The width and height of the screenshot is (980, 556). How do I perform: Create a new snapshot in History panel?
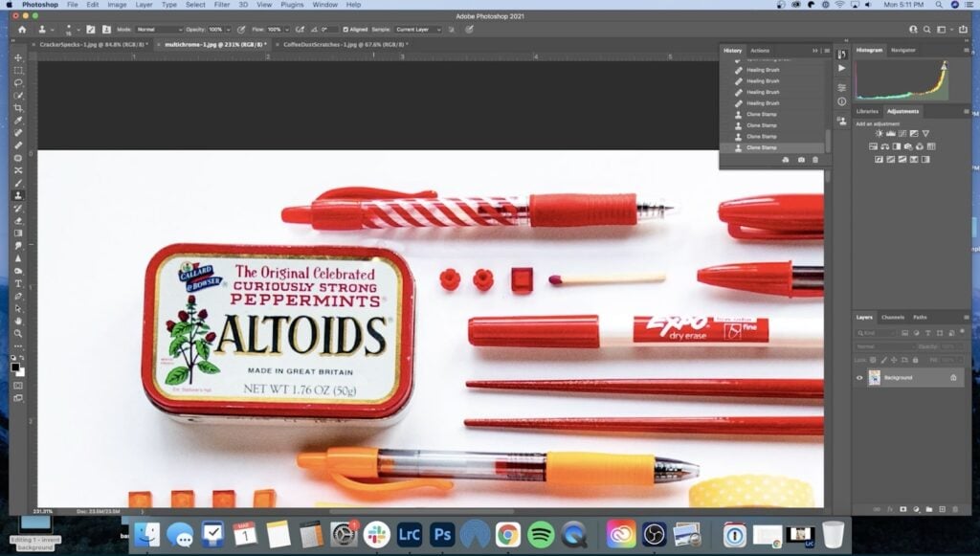click(x=801, y=160)
